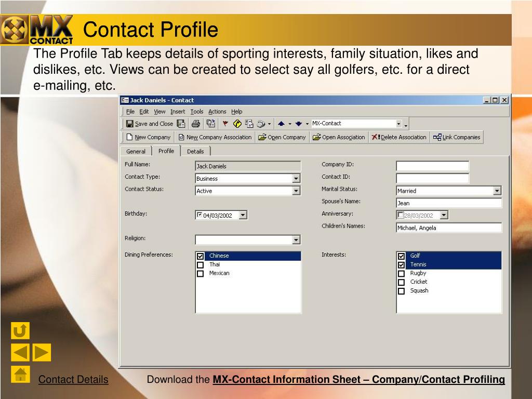This screenshot has height=399, width=532.
Task: Click the Contact ID field
Action: pos(433,178)
